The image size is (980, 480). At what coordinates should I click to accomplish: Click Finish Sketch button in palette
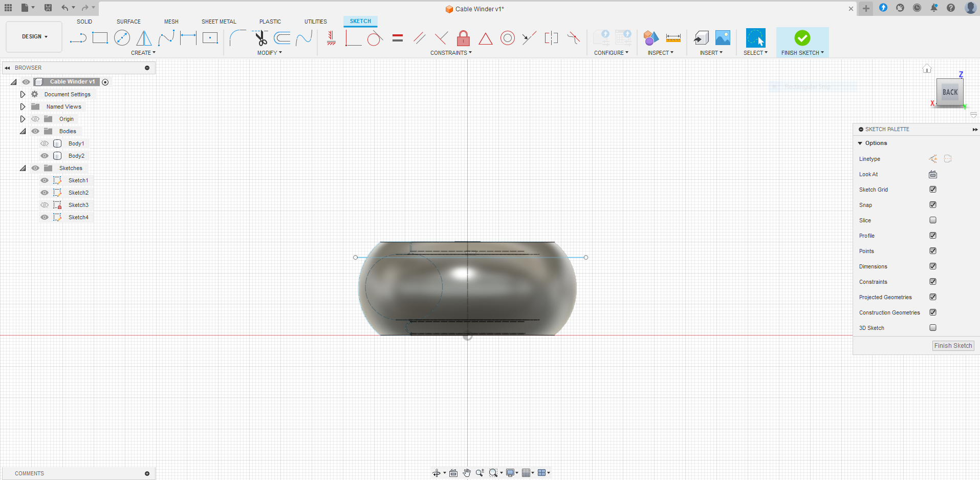pyautogui.click(x=953, y=346)
